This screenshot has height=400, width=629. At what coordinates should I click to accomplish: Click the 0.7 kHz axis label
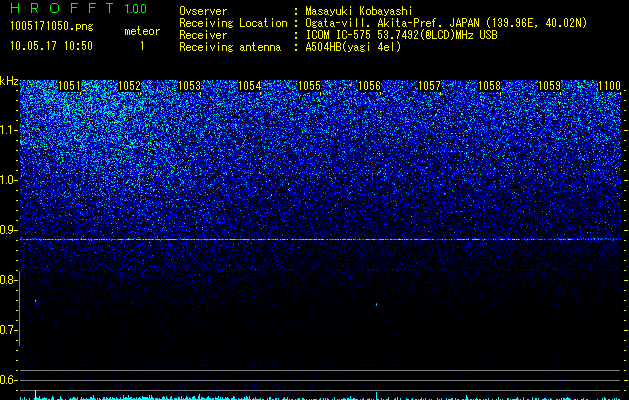pyautogui.click(x=8, y=330)
